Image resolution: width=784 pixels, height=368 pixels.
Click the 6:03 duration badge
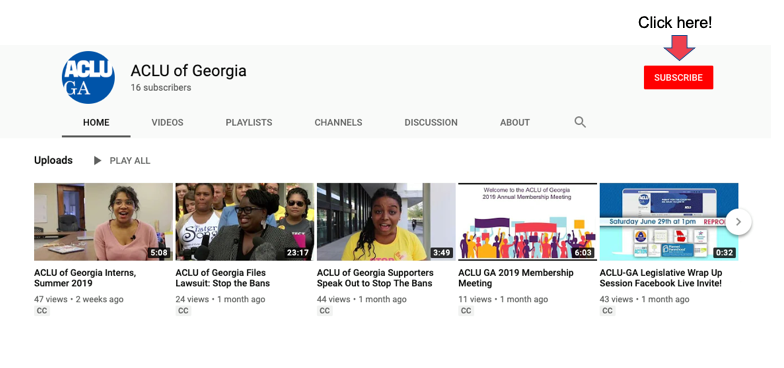point(583,252)
